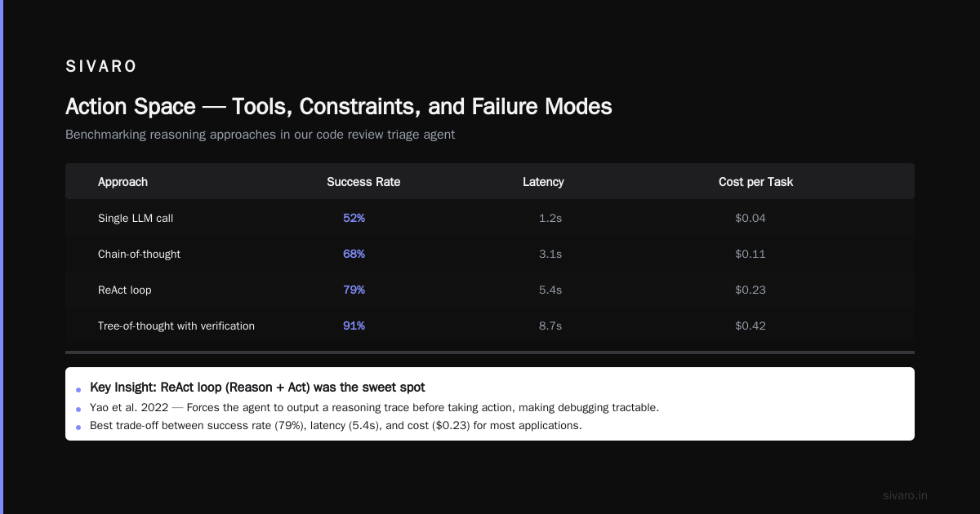Click the Chain-of-thought row label
980x514 pixels.
tap(139, 254)
